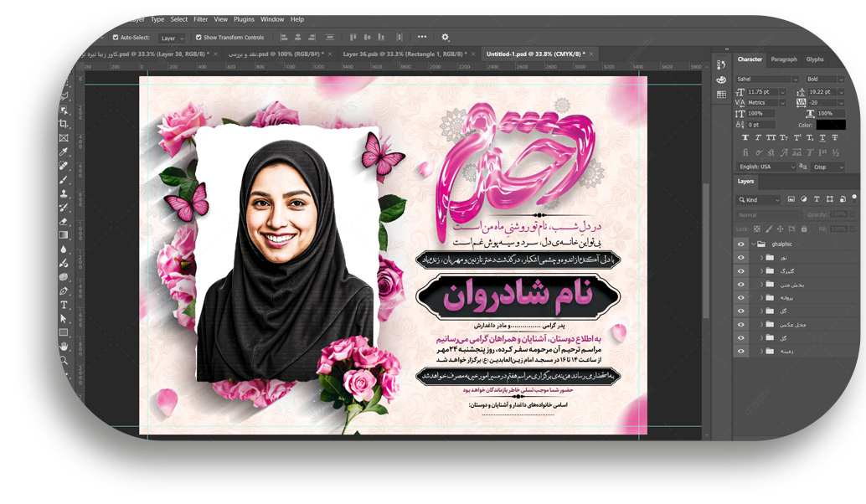Open the Filter menu

[201, 19]
